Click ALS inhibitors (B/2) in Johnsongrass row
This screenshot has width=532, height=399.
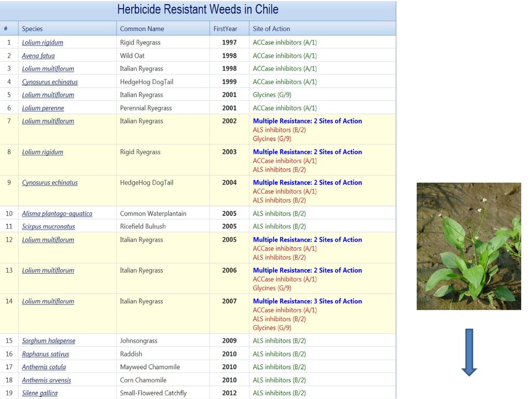[279, 341]
